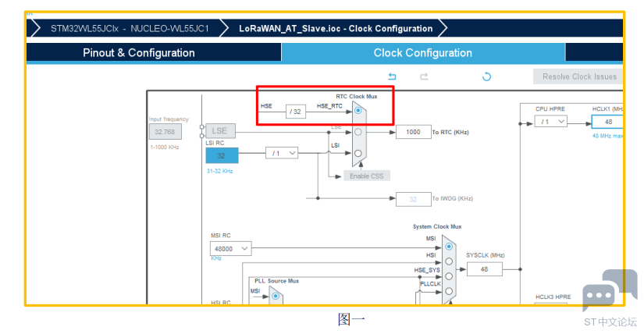Screen dimensions: 644x334
Task: Click the HSE /32 divider box
Action: 296,112
